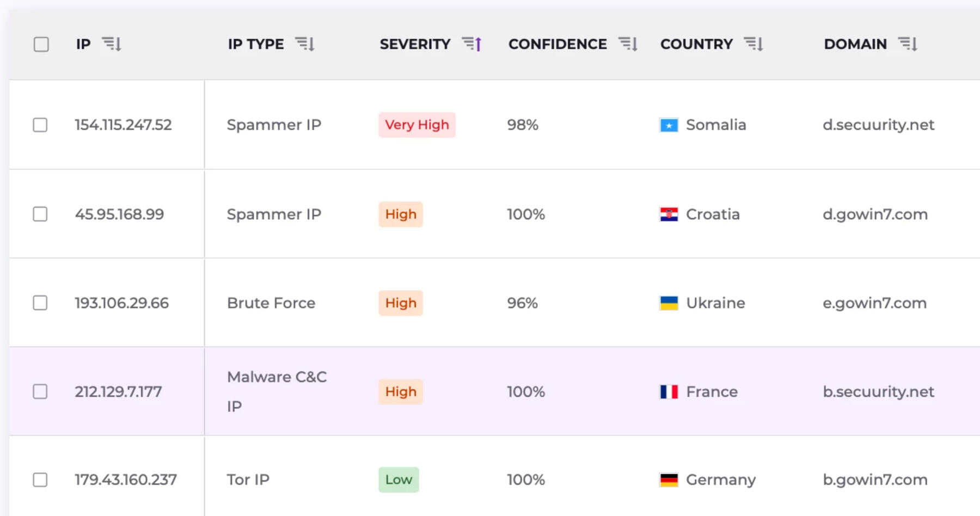Sort by IP Type column icon
Image resolution: width=980 pixels, height=516 pixels.
[x=305, y=44]
